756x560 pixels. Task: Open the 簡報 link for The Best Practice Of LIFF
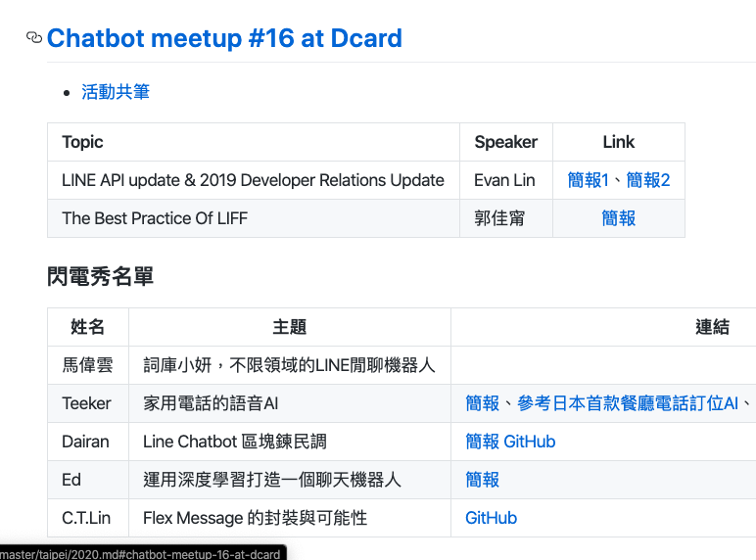tap(619, 218)
